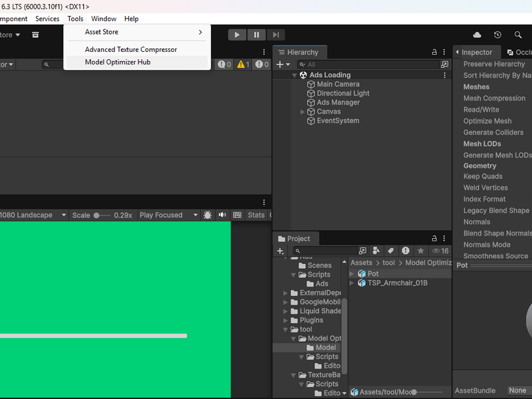Screen dimensions: 532x399
Task: Expand the Pot model asset
Action: (x=352, y=273)
